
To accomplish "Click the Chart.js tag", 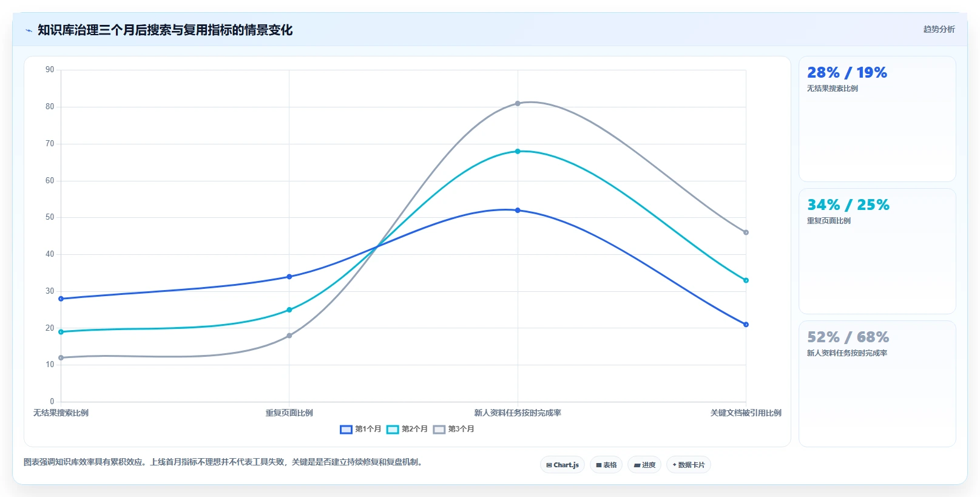I will (x=563, y=465).
